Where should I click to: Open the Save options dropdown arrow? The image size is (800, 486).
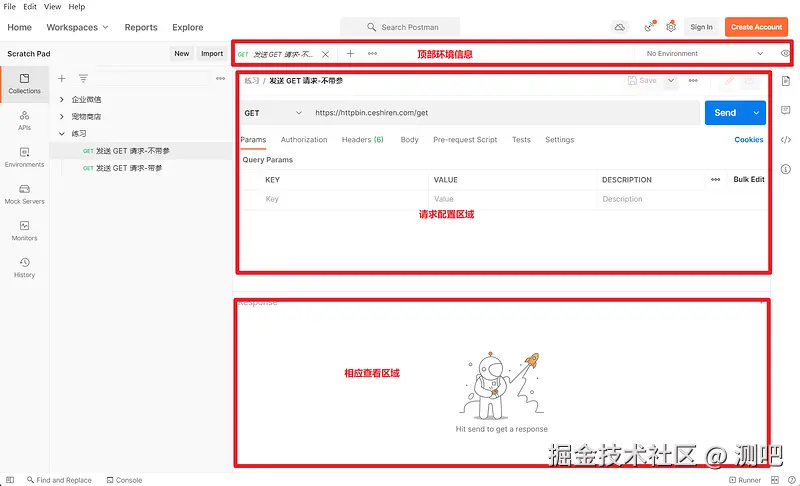tap(671, 81)
